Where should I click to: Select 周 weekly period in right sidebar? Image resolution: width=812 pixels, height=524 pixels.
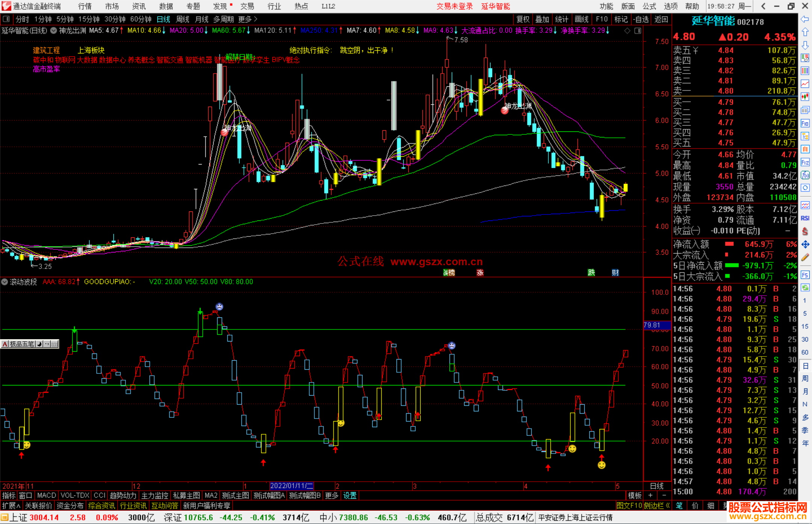(805, 378)
